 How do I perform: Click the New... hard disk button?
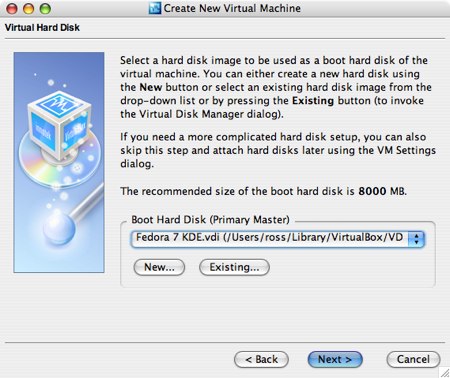(x=159, y=267)
